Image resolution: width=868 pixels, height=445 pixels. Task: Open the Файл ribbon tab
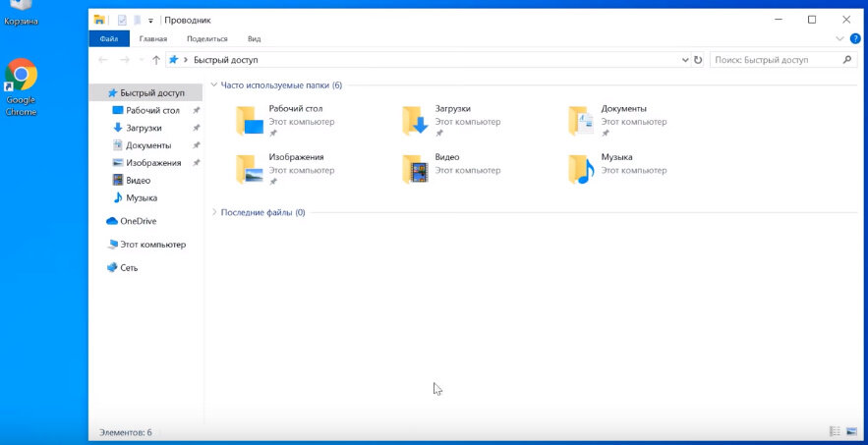pyautogui.click(x=109, y=38)
